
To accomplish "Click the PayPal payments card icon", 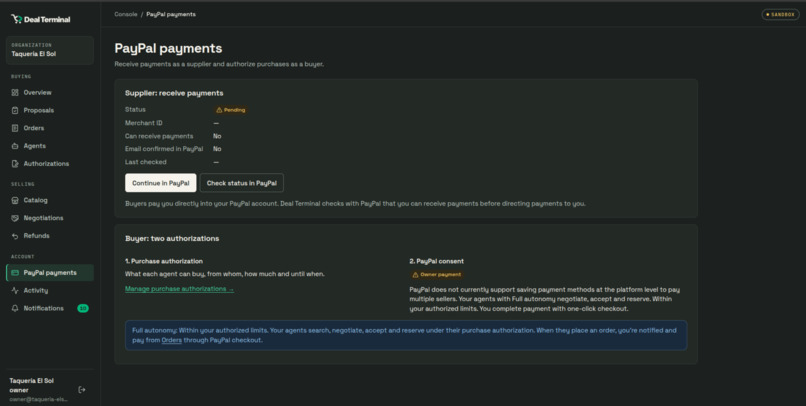I will click(x=15, y=272).
